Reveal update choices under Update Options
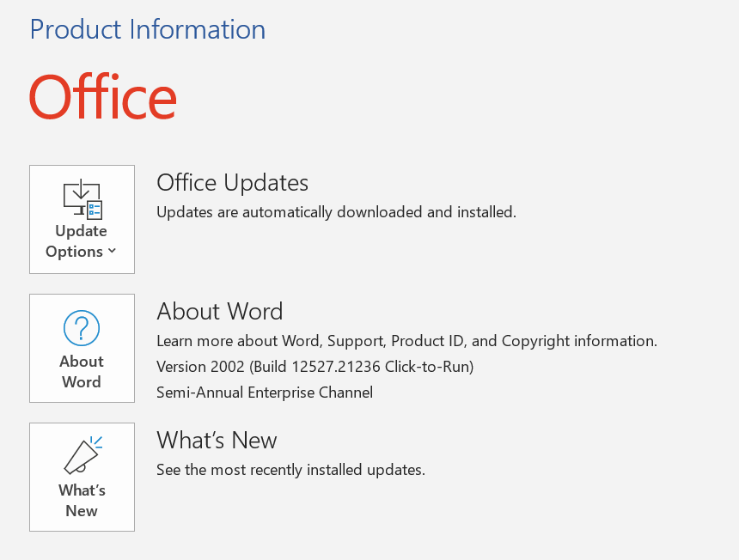Image resolution: width=739 pixels, height=560 pixels. coord(82,219)
